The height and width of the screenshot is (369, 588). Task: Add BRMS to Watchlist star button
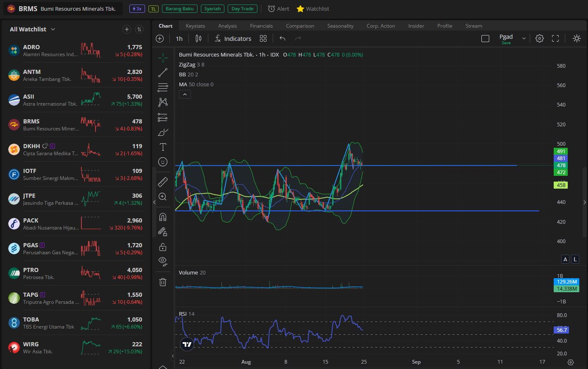click(313, 9)
